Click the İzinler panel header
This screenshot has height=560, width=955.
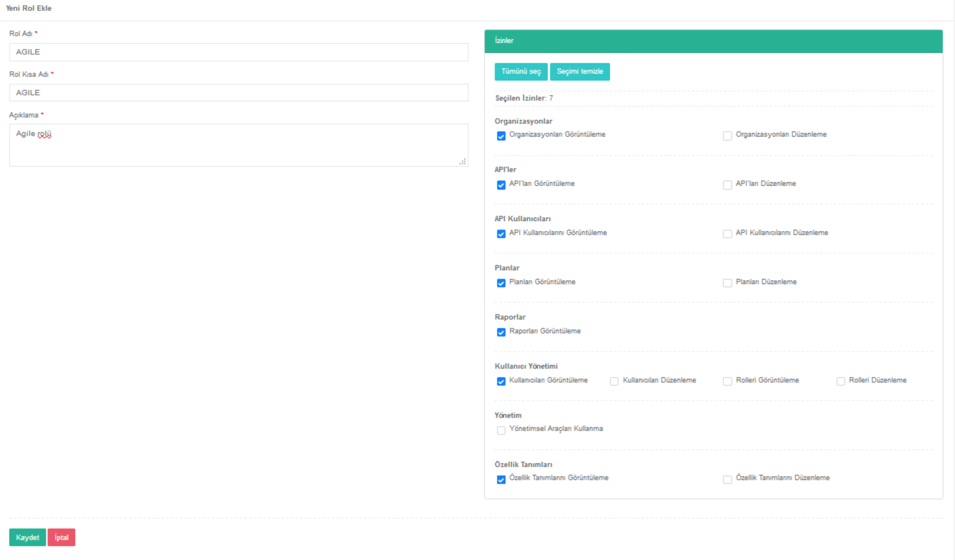pyautogui.click(x=713, y=41)
